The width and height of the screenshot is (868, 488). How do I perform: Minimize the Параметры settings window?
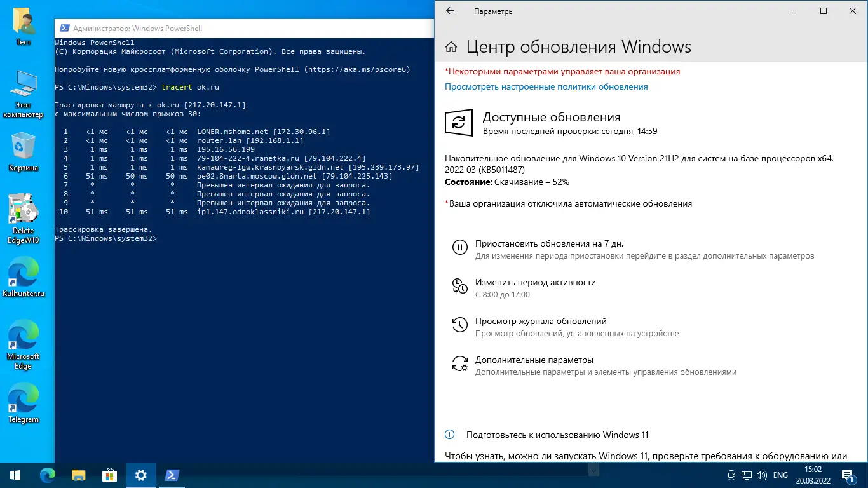(x=794, y=11)
